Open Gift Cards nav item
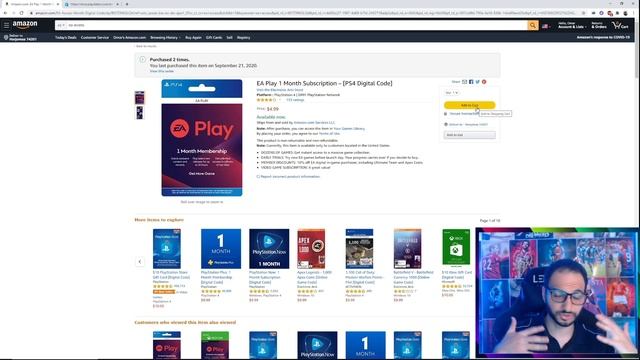 coord(214,38)
